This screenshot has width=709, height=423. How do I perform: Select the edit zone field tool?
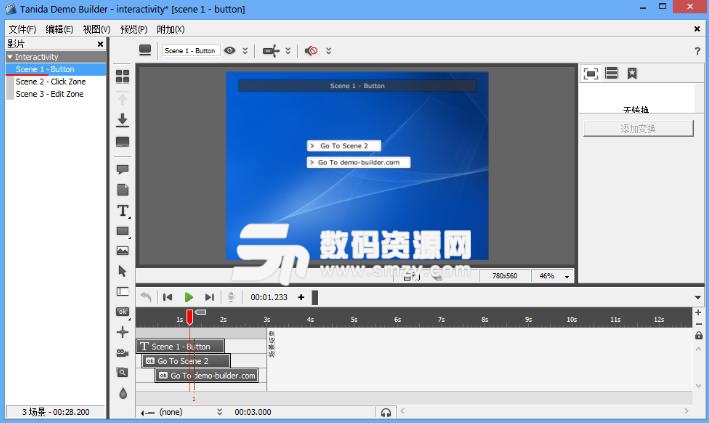click(123, 291)
